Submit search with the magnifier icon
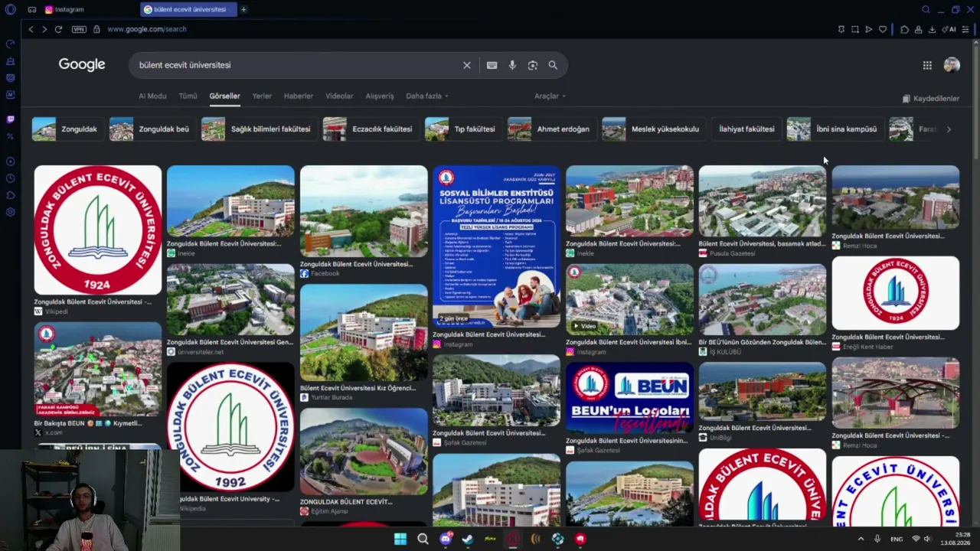This screenshot has width=980, height=551. point(553,65)
